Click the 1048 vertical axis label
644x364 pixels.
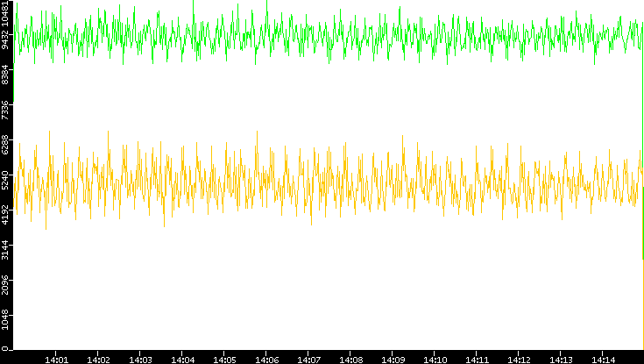pyautogui.click(x=5, y=320)
